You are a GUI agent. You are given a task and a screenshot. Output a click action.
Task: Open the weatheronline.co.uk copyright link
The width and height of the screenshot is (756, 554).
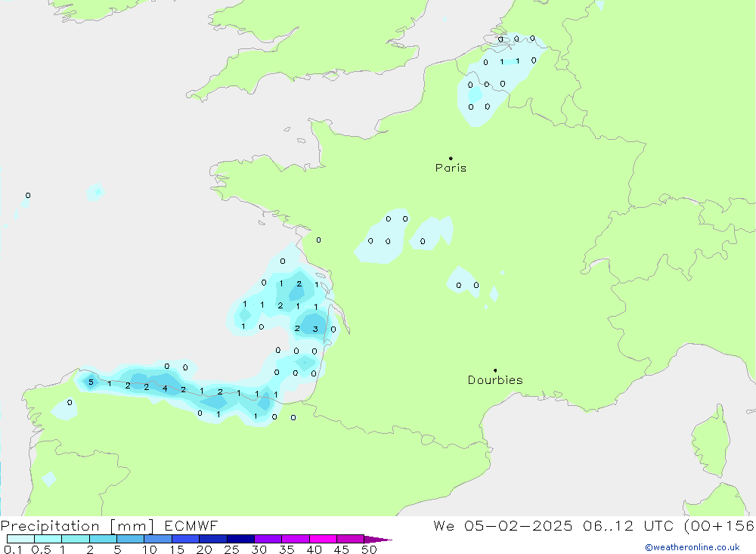point(692,547)
